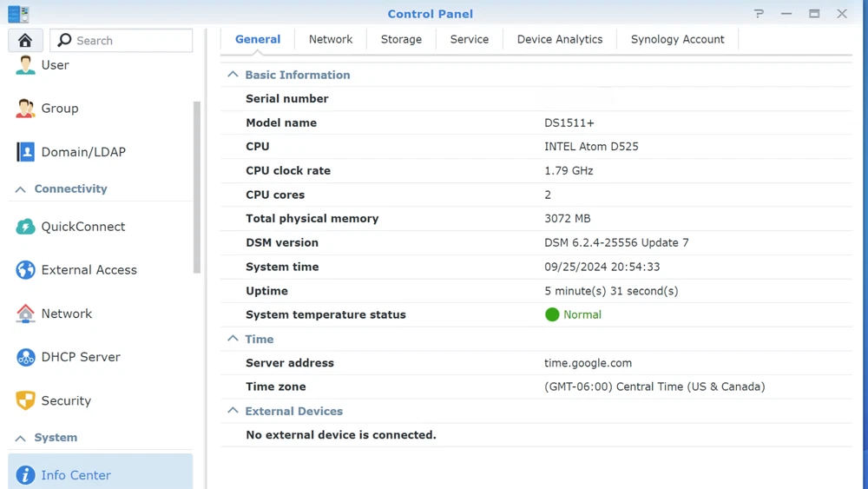
Task: Open the User settings icon
Action: [25, 65]
